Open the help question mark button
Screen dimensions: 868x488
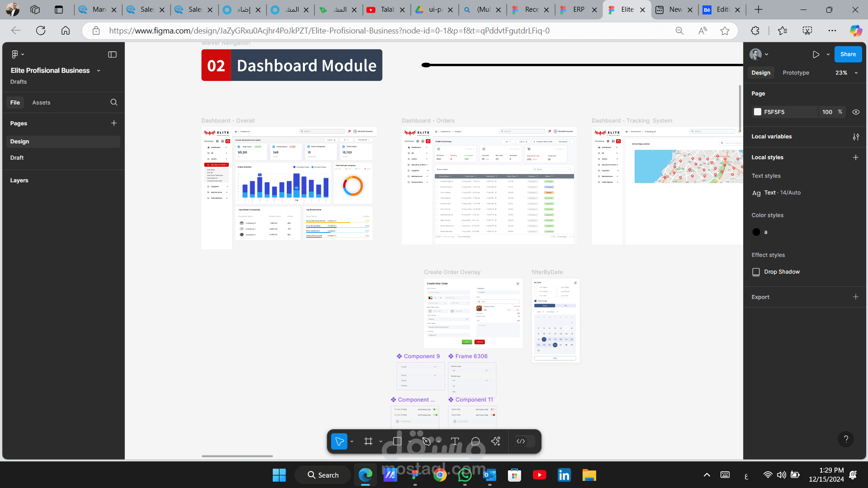point(846,439)
